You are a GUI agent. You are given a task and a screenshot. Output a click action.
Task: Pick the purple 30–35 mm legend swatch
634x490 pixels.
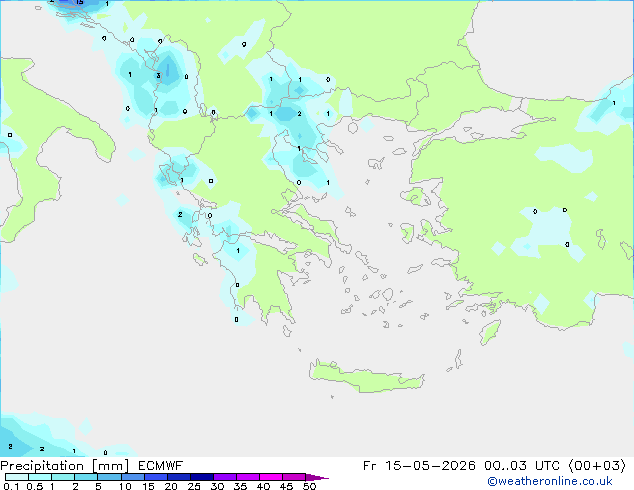point(225,477)
